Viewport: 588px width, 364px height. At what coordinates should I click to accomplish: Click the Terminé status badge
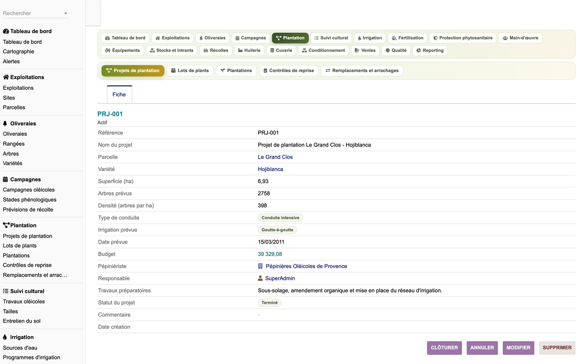[x=269, y=303]
